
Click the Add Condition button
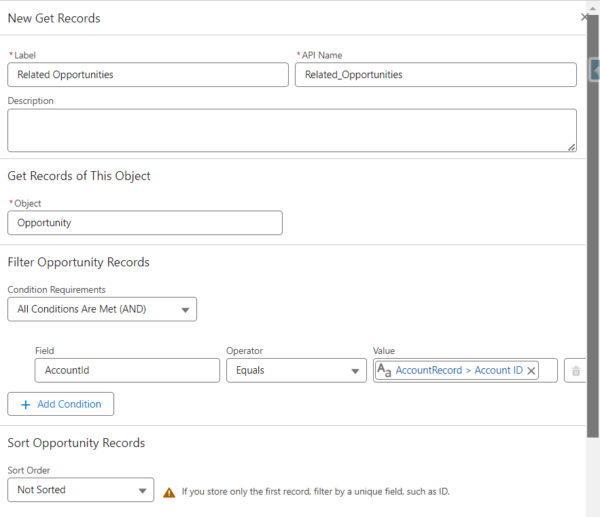pyautogui.click(x=60, y=404)
